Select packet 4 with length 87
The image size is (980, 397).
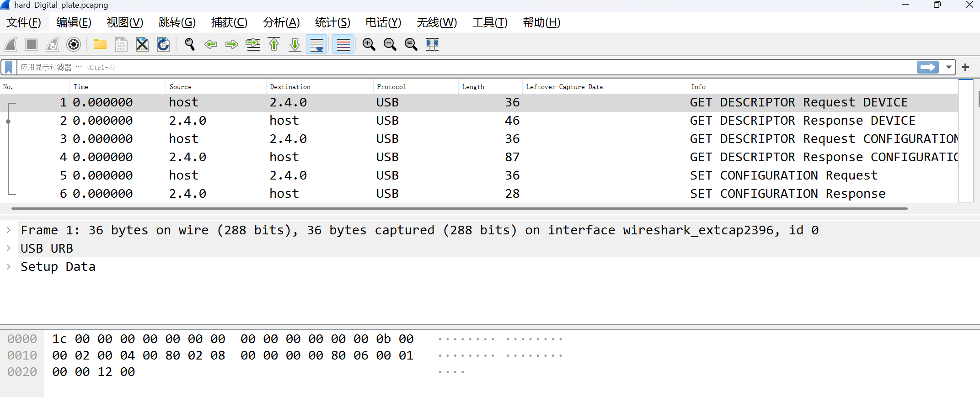coord(479,157)
